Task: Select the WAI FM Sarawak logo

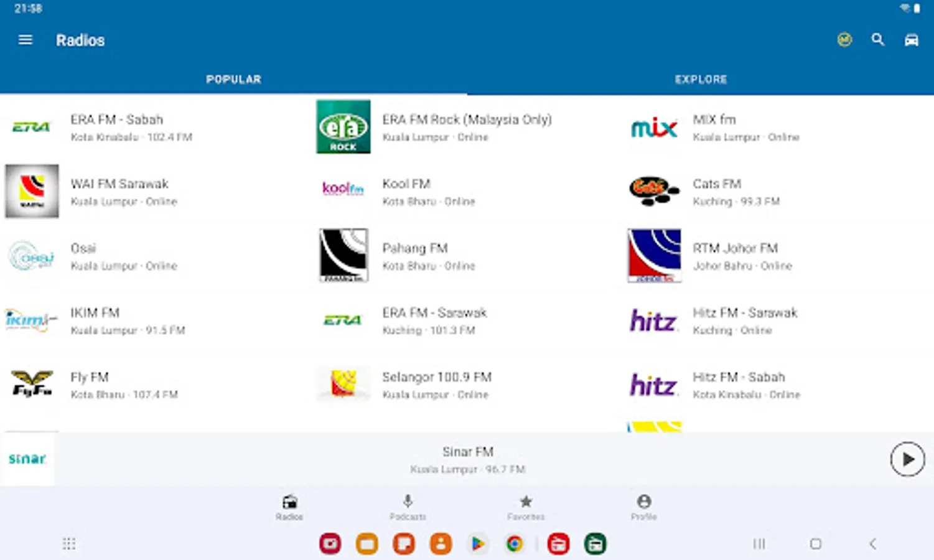Action: [32, 191]
